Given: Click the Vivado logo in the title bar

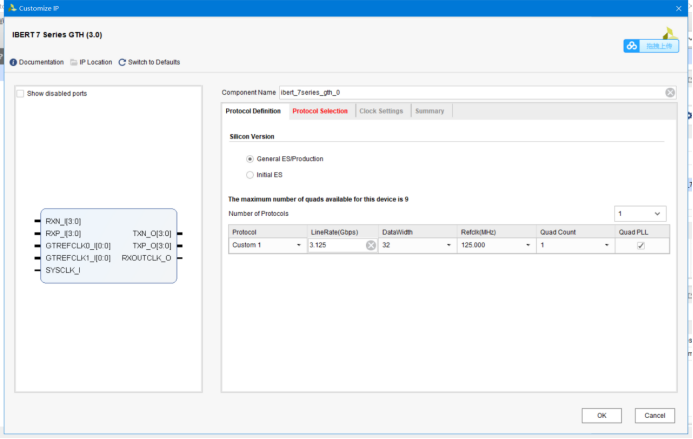Looking at the screenshot, I should (x=12, y=8).
